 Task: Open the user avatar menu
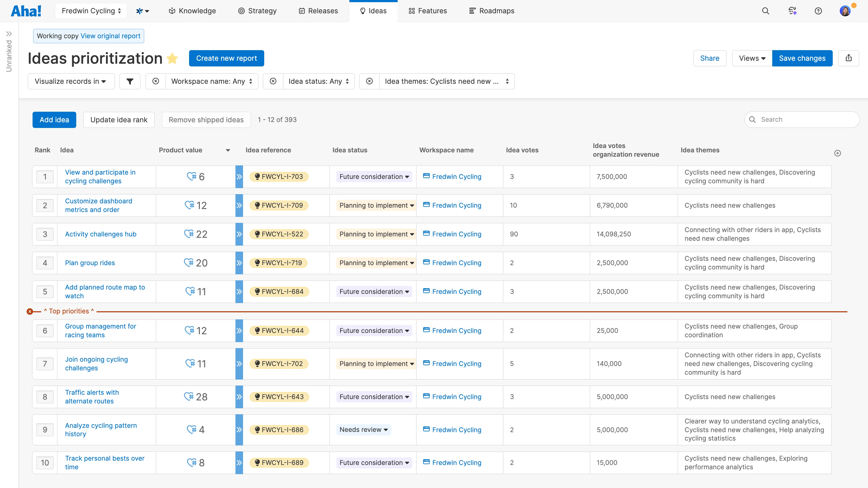(845, 11)
